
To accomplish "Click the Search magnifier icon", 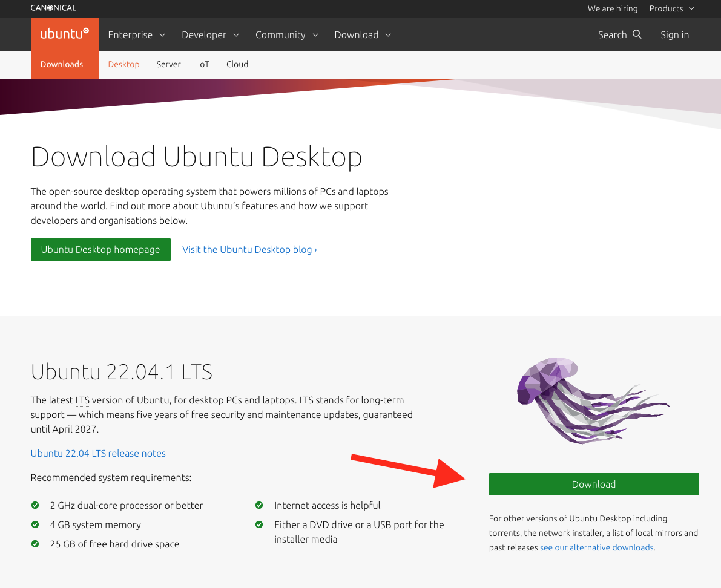I will 637,34.
